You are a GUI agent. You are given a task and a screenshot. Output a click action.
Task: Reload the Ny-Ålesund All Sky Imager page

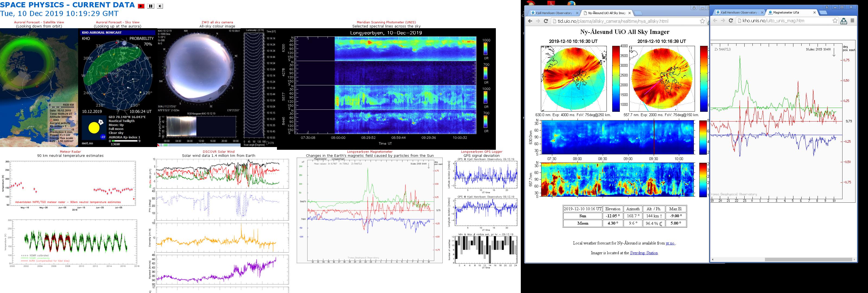pos(546,21)
